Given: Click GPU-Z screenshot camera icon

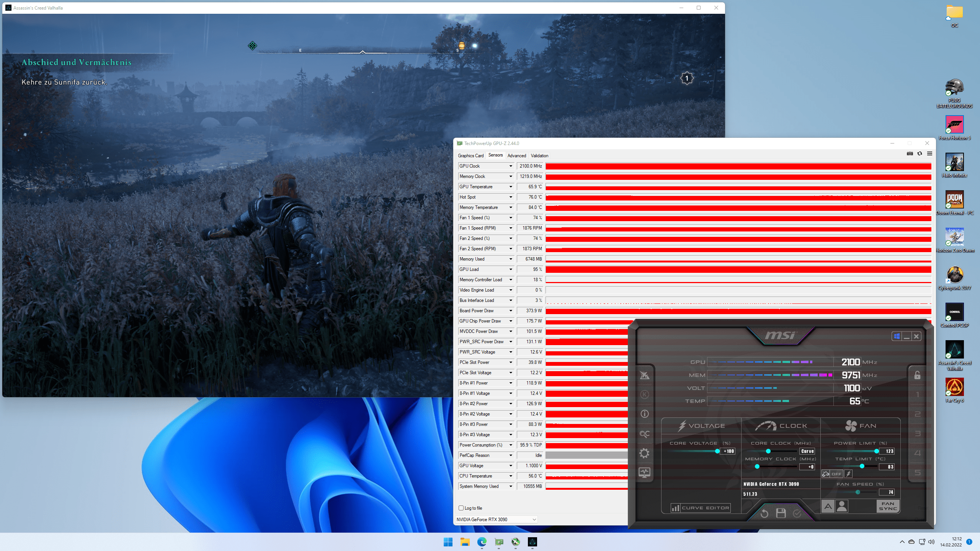Looking at the screenshot, I should click(x=910, y=154).
